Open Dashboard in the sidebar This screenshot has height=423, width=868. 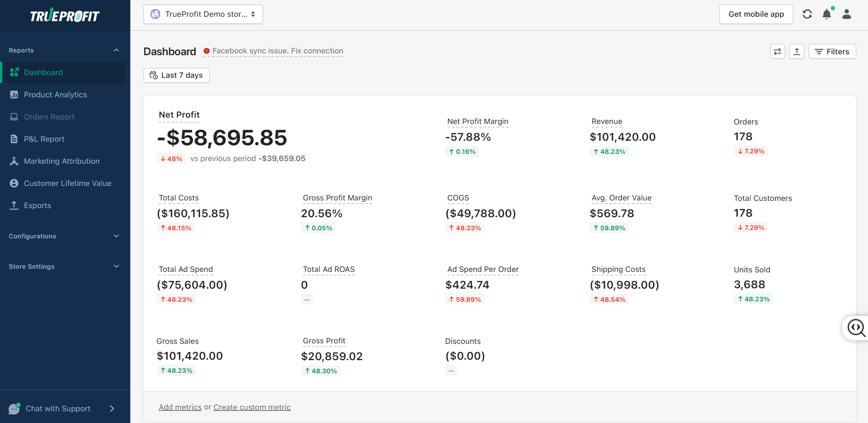64,72
